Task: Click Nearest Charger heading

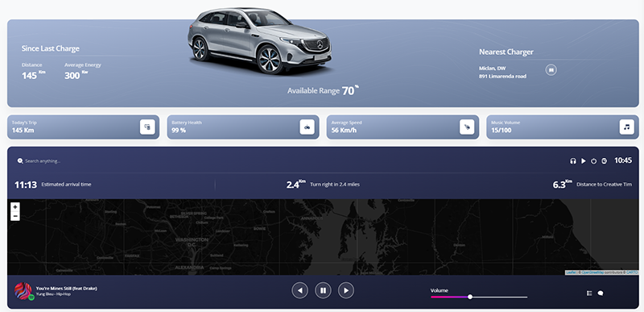Action: (x=506, y=52)
